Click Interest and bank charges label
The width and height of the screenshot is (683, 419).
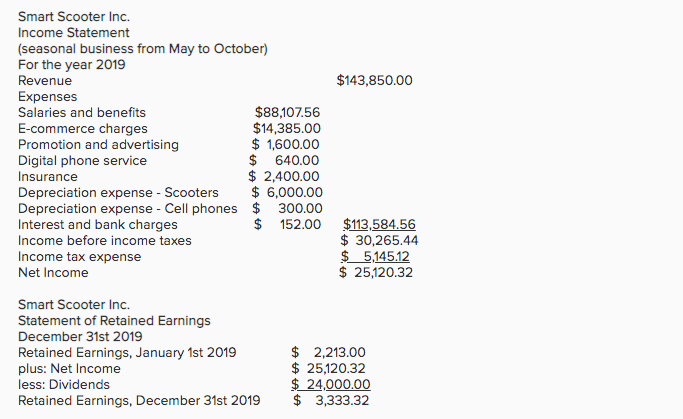pyautogui.click(x=98, y=224)
